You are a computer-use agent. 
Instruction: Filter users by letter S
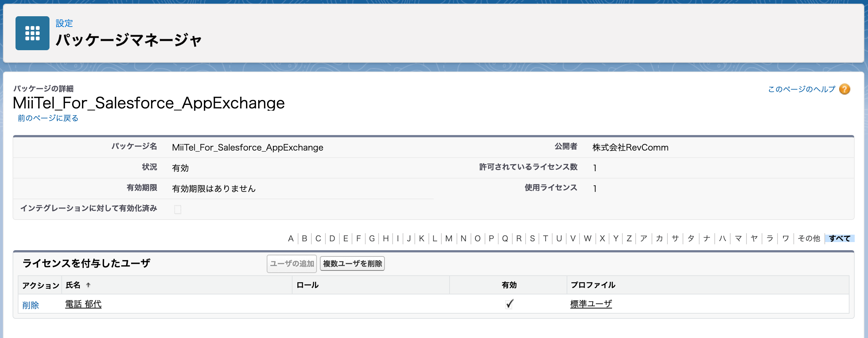tap(532, 238)
